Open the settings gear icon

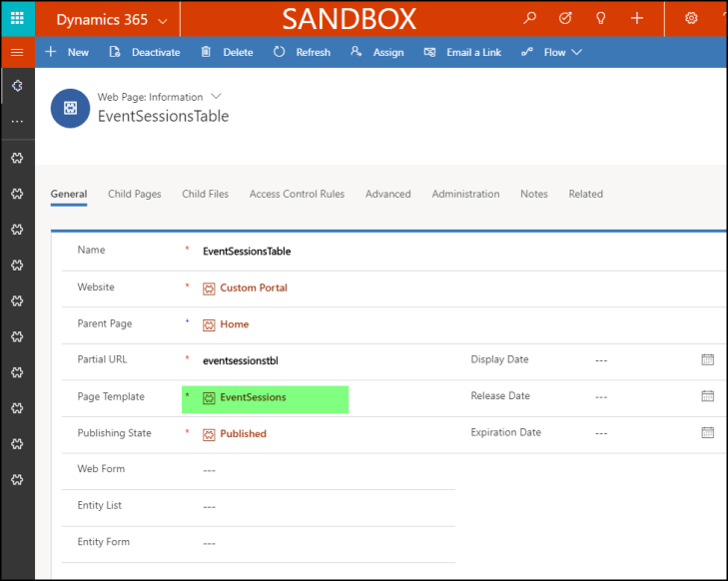coord(691,18)
